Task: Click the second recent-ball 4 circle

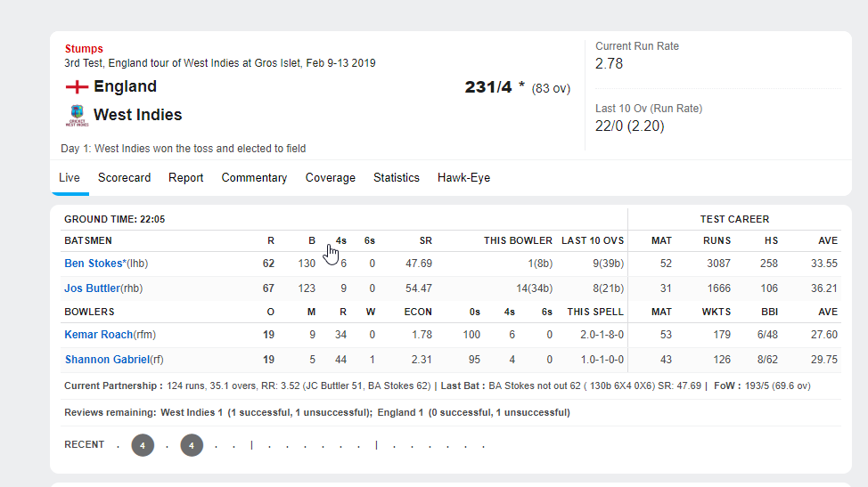Action: (192, 445)
